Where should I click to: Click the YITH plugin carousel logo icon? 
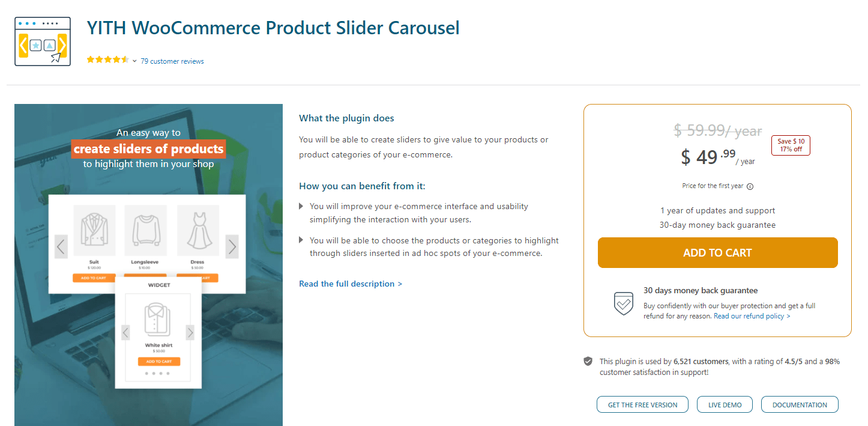pyautogui.click(x=42, y=41)
